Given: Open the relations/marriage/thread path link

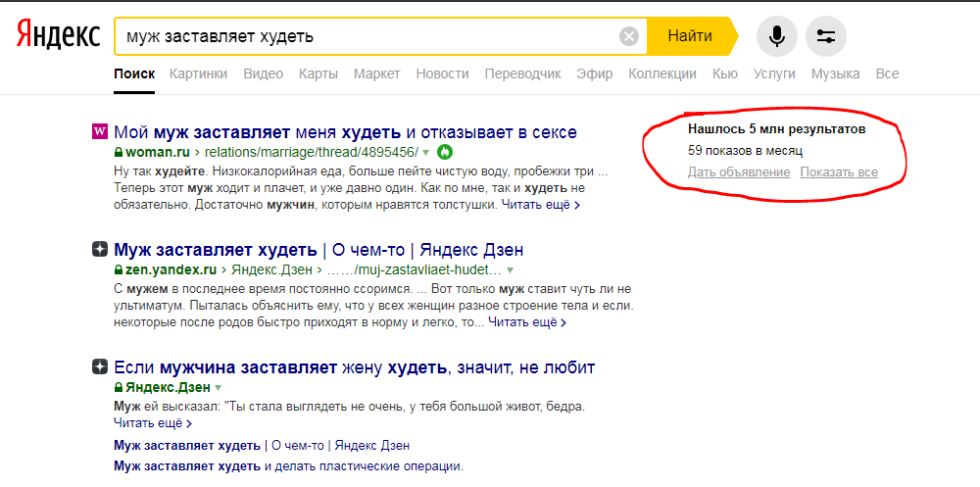Looking at the screenshot, I should (312, 152).
